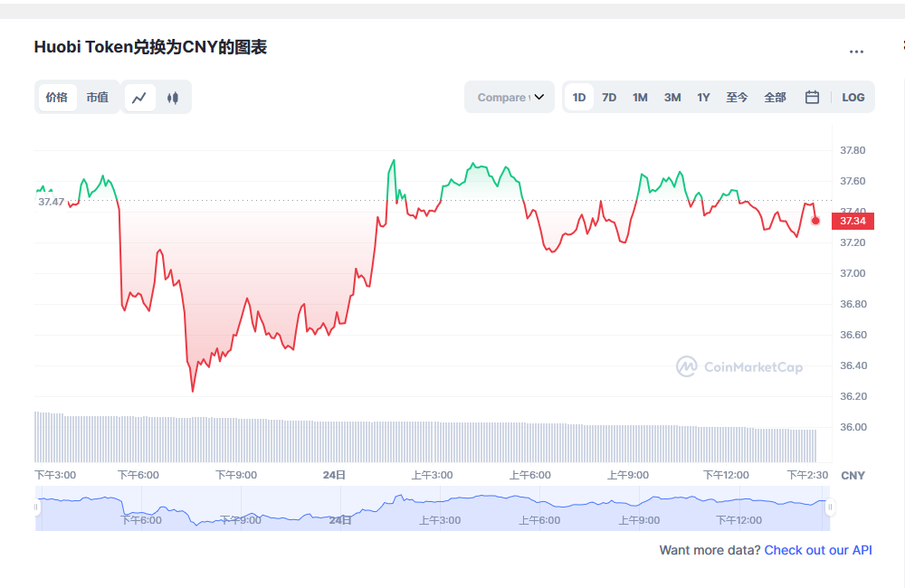
Task: Click the 24日 date label on main axis
Action: click(x=334, y=475)
